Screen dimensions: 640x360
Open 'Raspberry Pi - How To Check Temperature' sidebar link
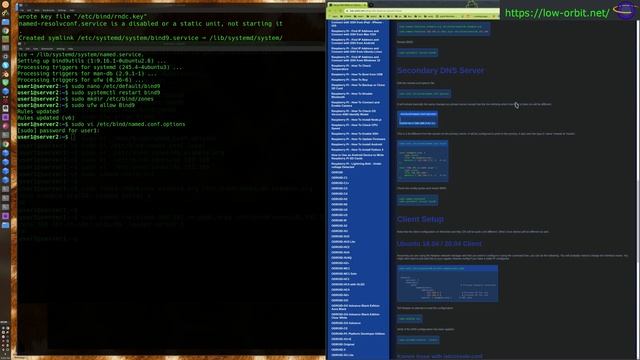[351, 67]
